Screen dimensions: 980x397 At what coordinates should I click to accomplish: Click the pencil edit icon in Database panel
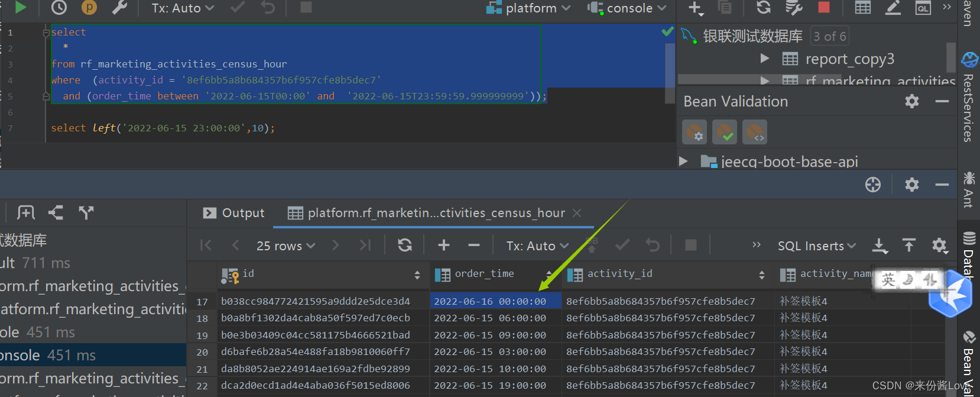pyautogui.click(x=893, y=7)
